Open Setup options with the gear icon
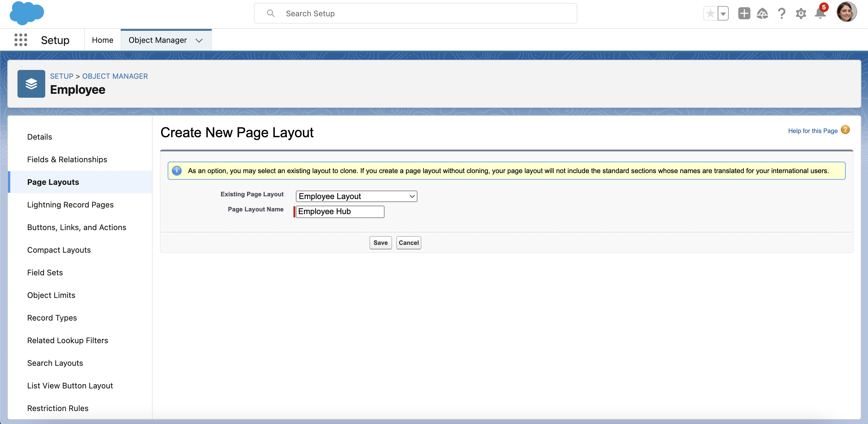868x424 pixels. click(801, 14)
